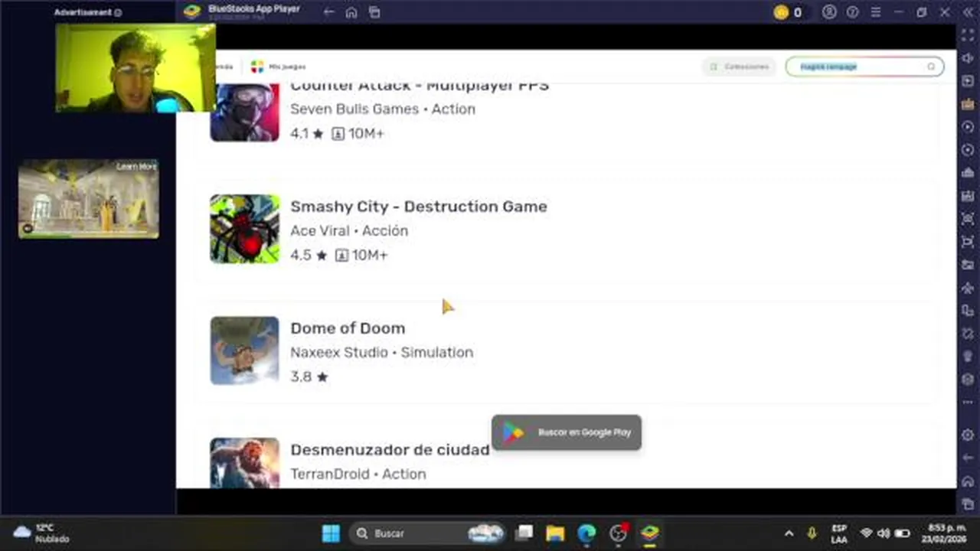Open the Colecciones button
The image size is (980, 551).
(739, 67)
